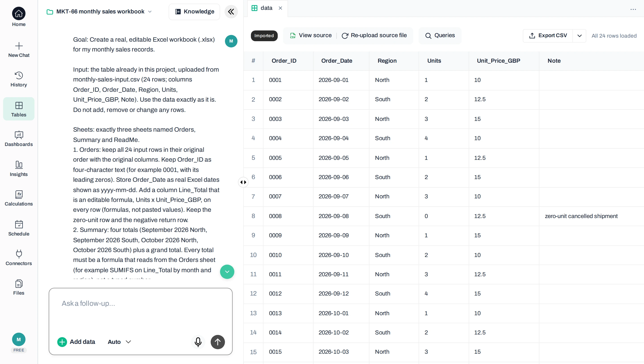Open Dashboards section
The image size is (644, 364).
(19, 138)
